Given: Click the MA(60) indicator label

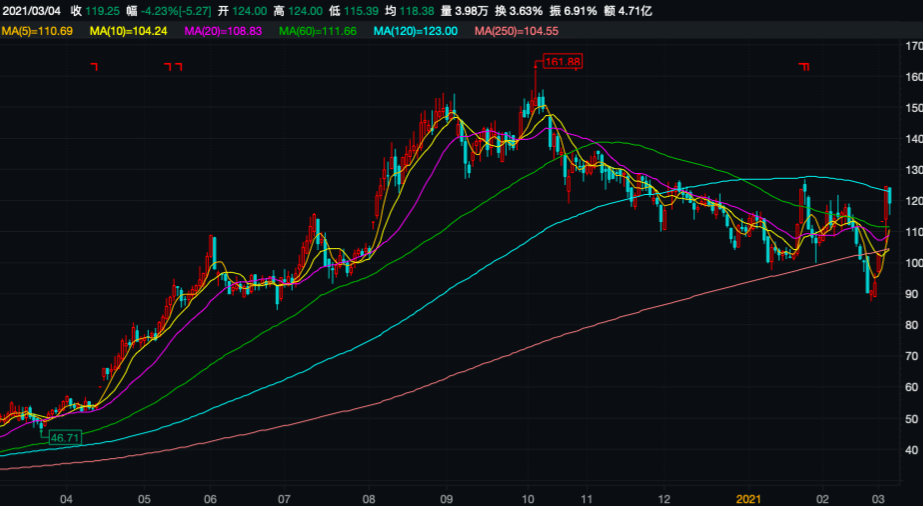Looking at the screenshot, I should [x=319, y=32].
